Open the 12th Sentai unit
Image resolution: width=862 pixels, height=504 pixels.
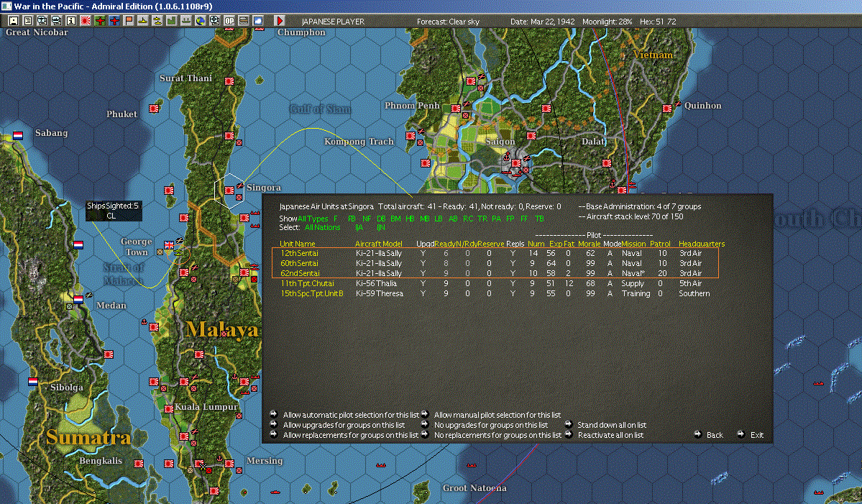(x=299, y=253)
